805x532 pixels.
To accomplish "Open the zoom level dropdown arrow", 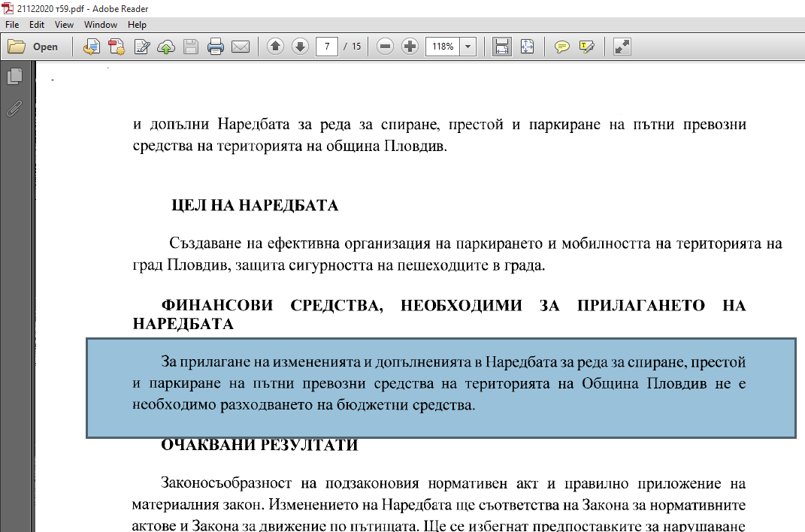I will [468, 47].
